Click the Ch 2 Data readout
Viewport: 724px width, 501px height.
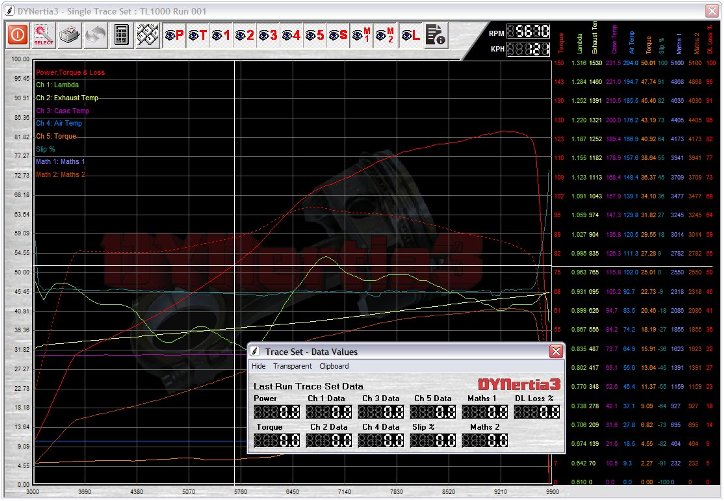point(329,440)
